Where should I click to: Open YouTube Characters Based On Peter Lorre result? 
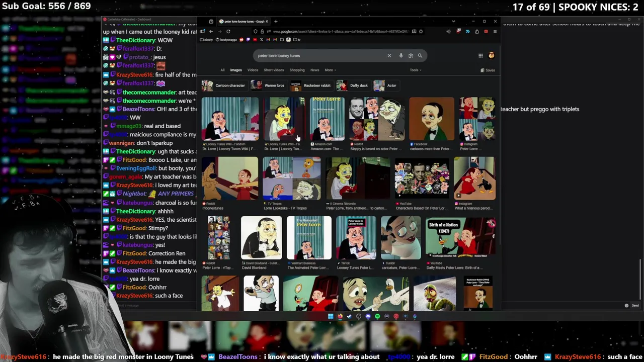click(x=422, y=178)
